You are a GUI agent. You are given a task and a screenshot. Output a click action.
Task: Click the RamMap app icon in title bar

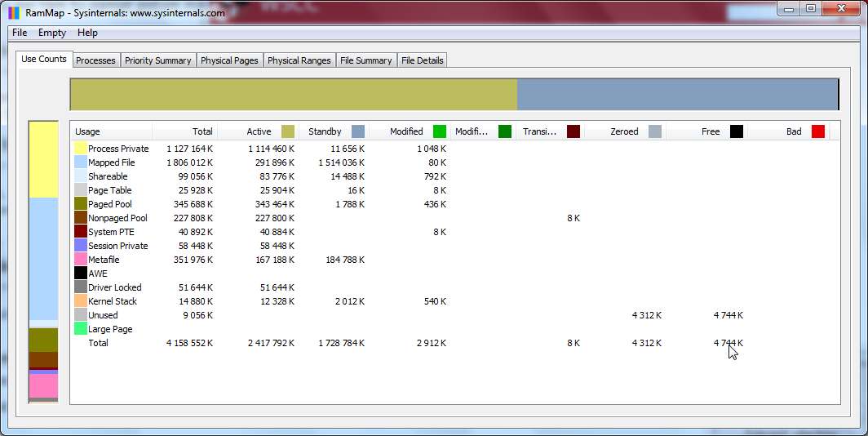(x=14, y=13)
